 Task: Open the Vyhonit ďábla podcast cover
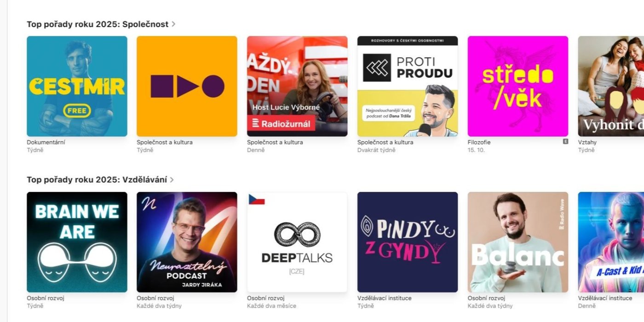click(611, 86)
